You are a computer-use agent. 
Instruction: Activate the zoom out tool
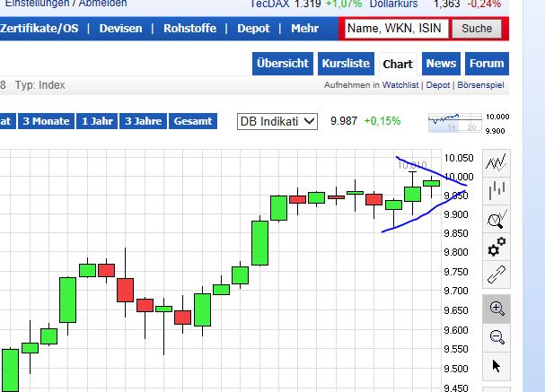(x=497, y=337)
